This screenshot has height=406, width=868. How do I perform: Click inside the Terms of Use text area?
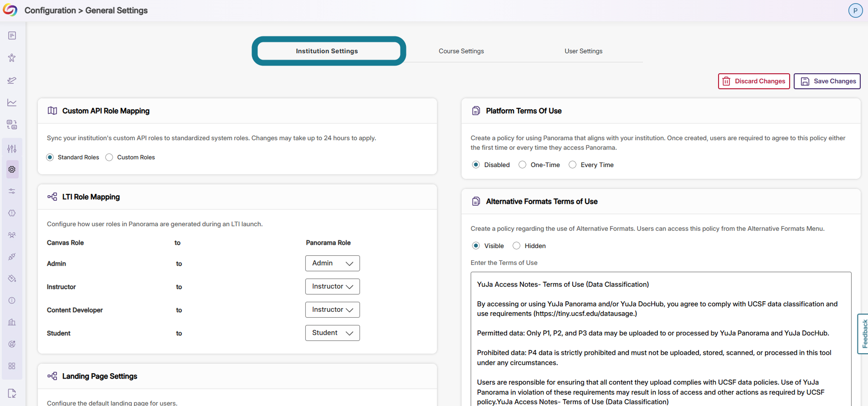point(661,339)
